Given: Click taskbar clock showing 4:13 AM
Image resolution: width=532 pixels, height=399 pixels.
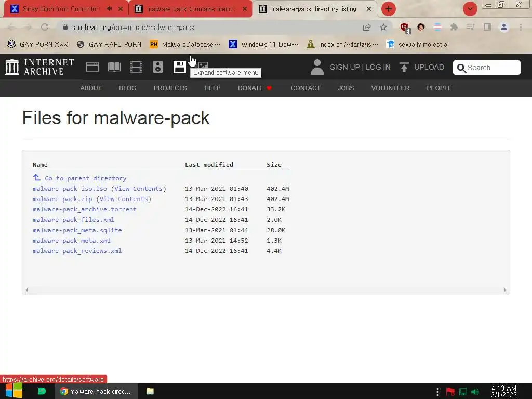Looking at the screenshot, I should (x=503, y=392).
